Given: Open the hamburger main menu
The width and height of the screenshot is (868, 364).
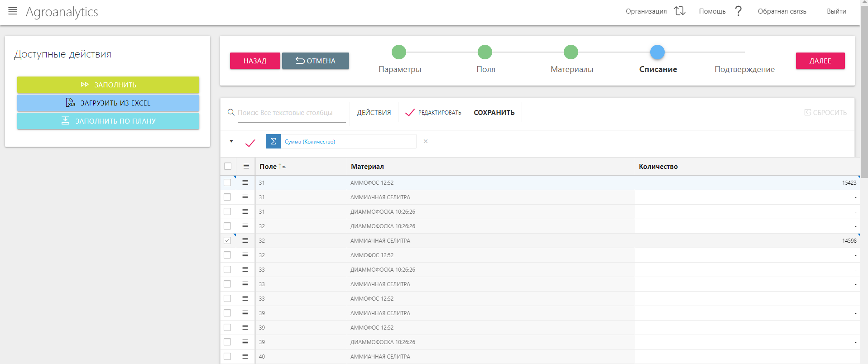Looking at the screenshot, I should click(13, 11).
